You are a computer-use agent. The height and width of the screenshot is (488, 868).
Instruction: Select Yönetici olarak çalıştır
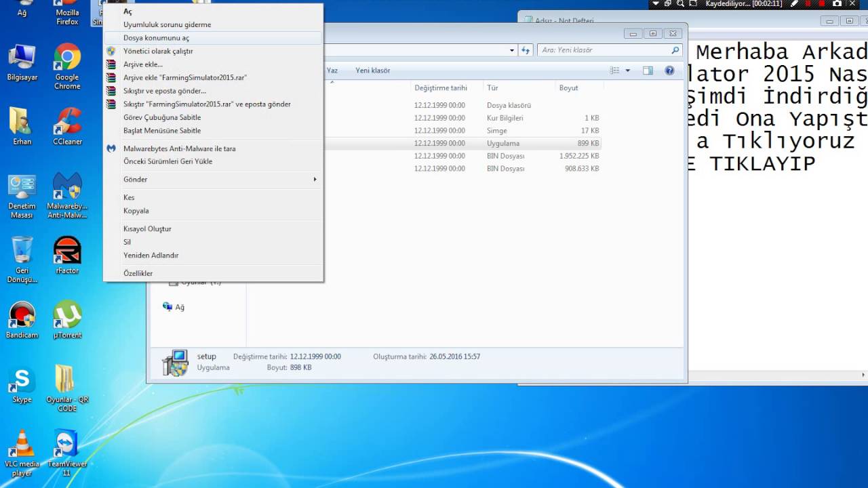[x=214, y=51]
